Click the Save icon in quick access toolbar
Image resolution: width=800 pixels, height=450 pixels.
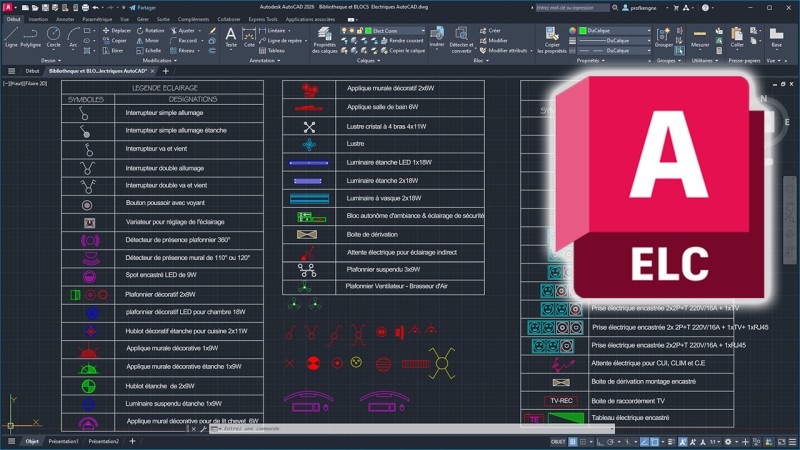pyautogui.click(x=45, y=8)
